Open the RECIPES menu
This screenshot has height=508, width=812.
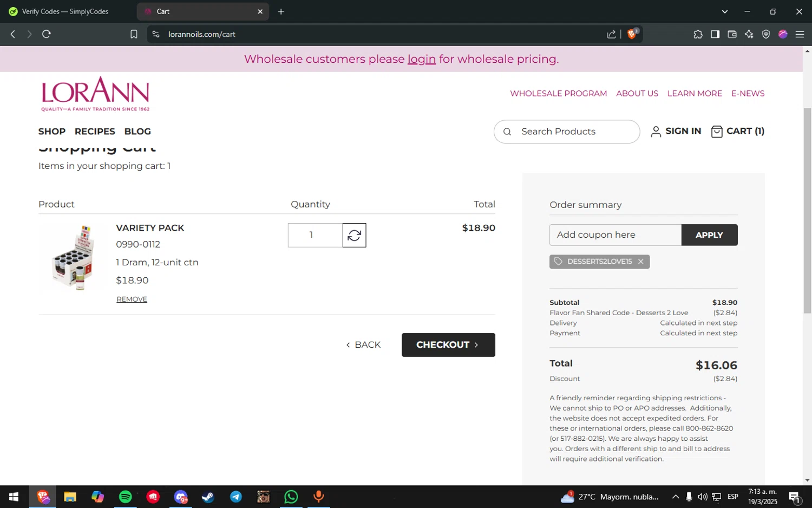pos(95,132)
